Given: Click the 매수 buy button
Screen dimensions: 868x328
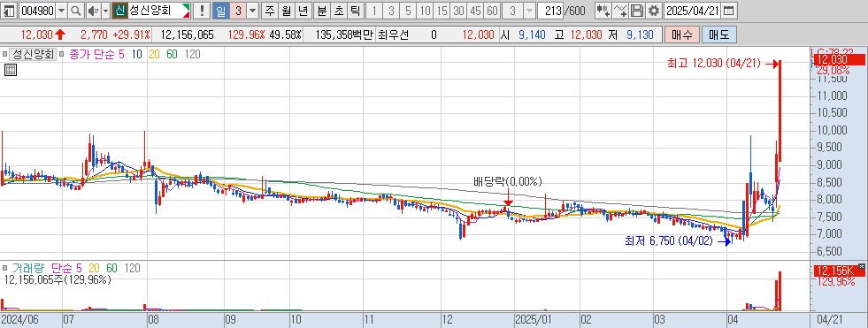Looking at the screenshot, I should coord(682,34).
